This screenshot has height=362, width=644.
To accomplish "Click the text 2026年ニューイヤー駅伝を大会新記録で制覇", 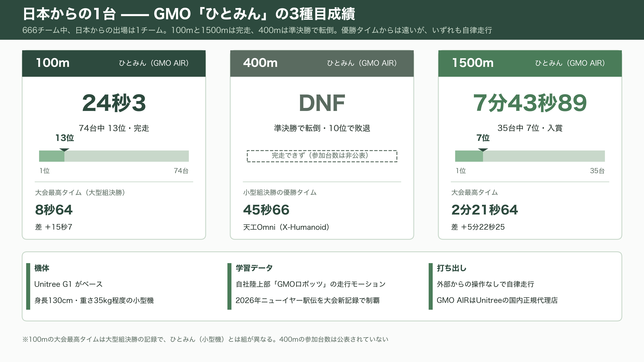I will click(308, 300).
